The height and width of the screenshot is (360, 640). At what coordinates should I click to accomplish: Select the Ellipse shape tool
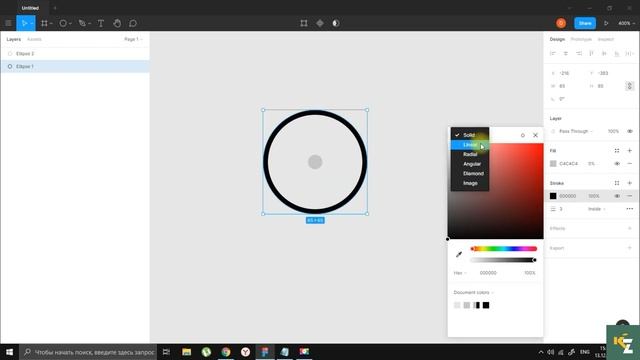63,23
